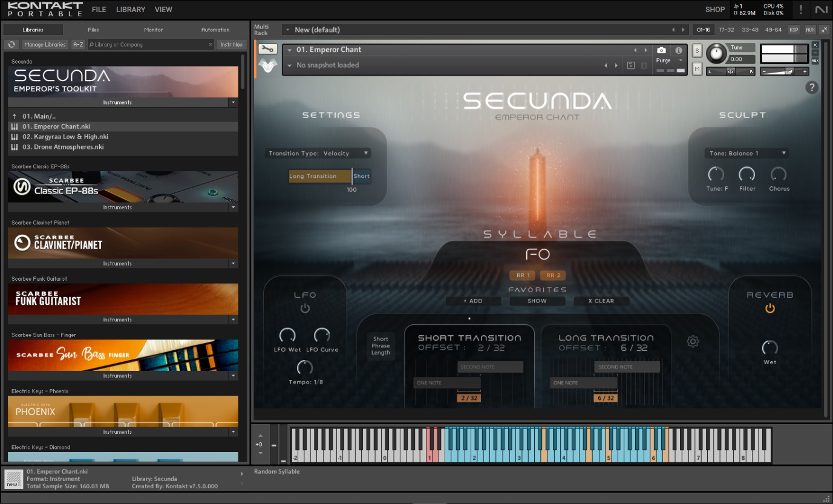Mute the instrument with the M button

click(x=697, y=69)
